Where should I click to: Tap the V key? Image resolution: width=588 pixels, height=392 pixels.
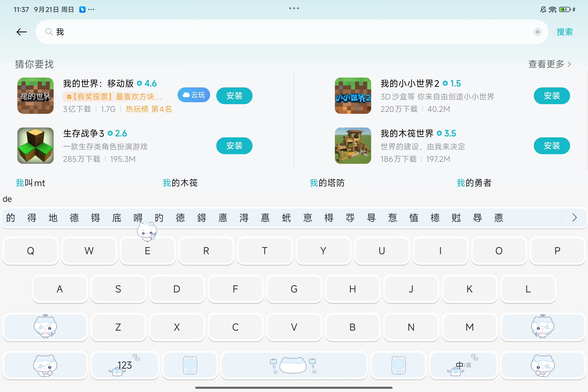point(294,327)
